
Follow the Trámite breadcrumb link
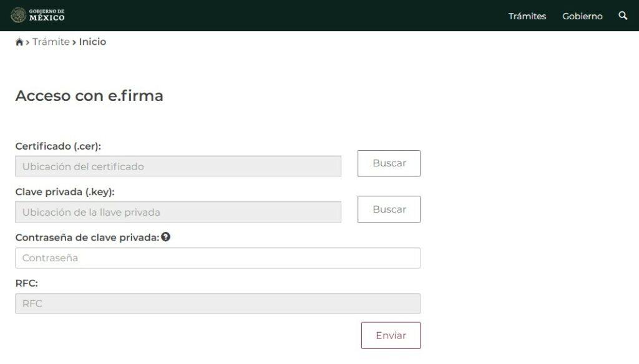[x=51, y=42]
